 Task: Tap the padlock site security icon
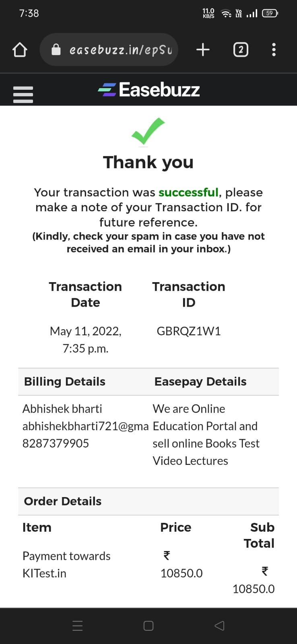tap(56, 50)
